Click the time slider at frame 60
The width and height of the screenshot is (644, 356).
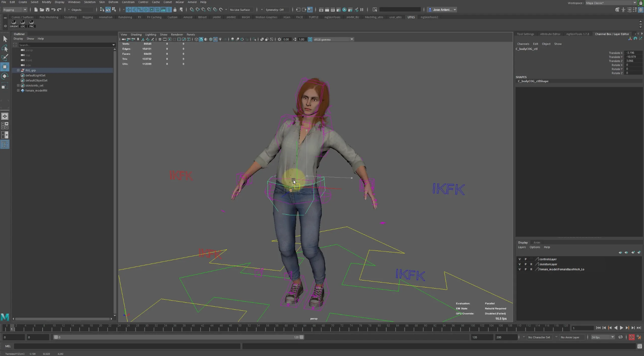[x=286, y=328]
